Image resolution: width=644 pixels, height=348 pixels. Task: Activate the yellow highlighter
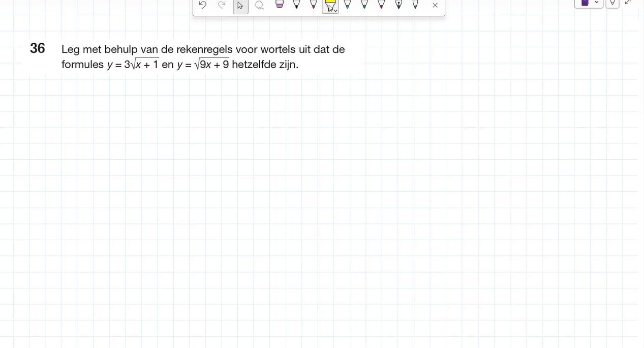(329, 5)
